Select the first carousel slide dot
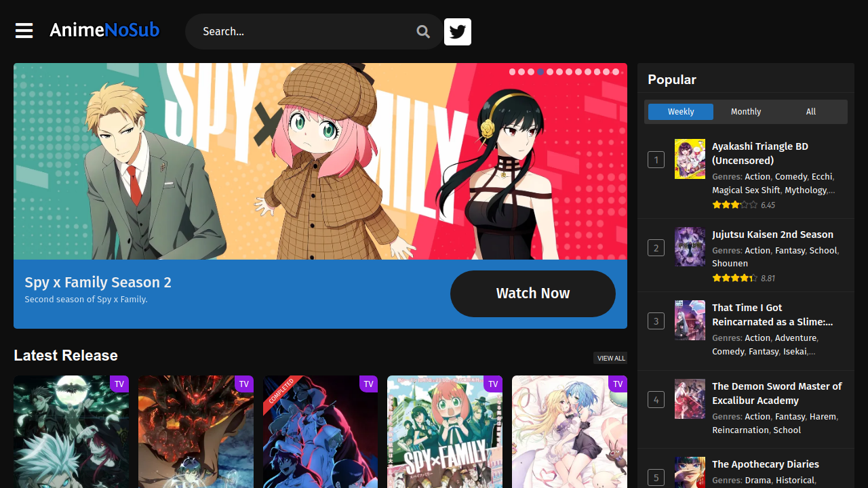The width and height of the screenshot is (868, 488). pyautogui.click(x=513, y=72)
